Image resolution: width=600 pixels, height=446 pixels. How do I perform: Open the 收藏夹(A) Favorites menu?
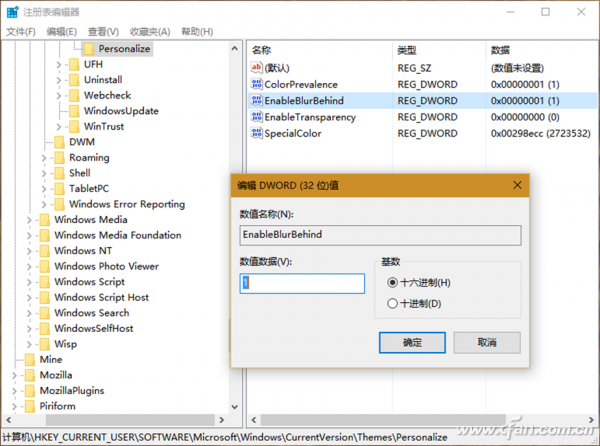150,32
